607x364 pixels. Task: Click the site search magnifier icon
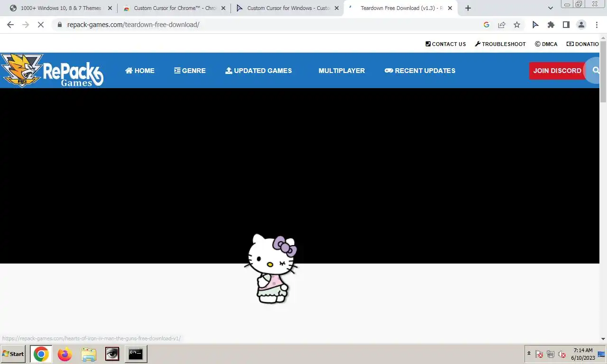click(596, 70)
